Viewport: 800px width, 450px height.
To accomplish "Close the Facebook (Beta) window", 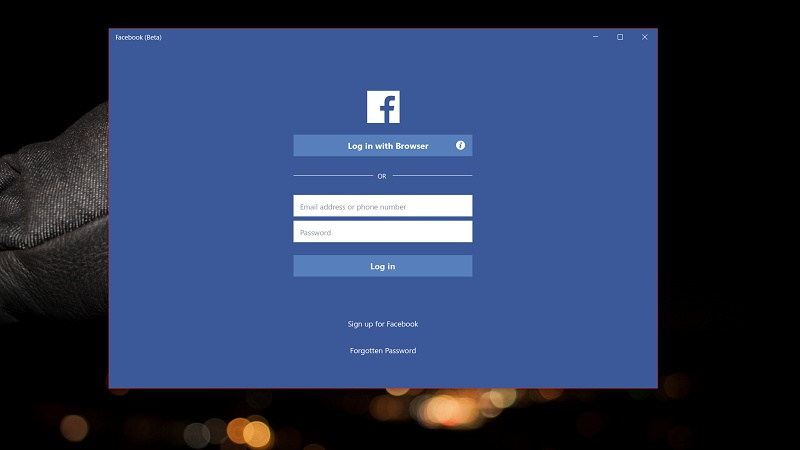I will (x=645, y=37).
